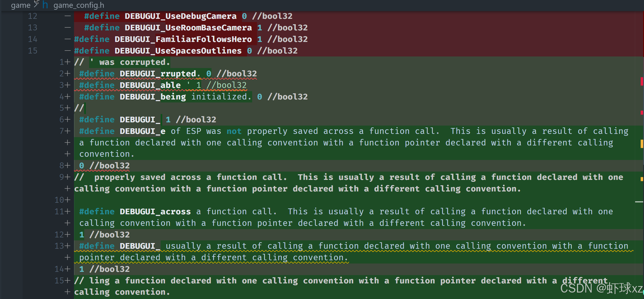Click the plus marker on added line 1
The image size is (644, 299).
click(68, 62)
